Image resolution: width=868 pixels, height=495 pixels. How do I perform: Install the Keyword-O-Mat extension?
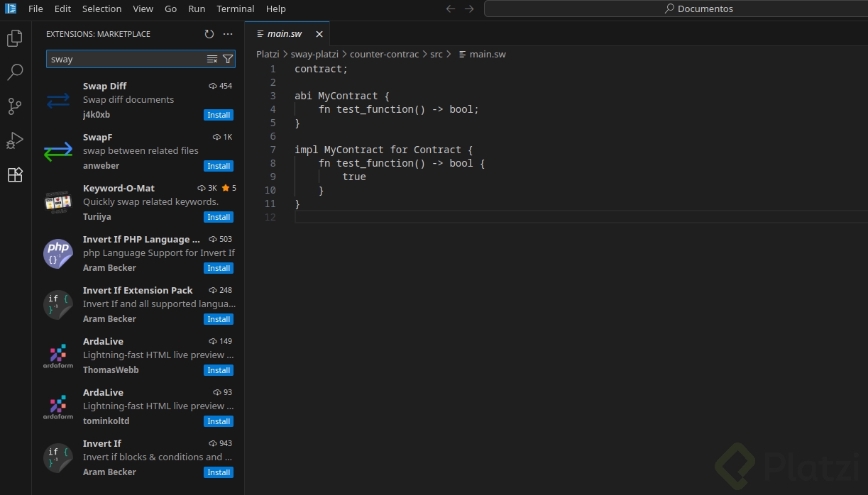(219, 217)
